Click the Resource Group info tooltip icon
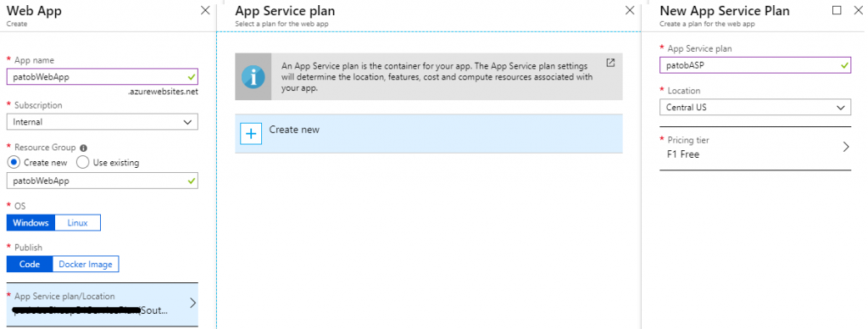Screen dimensions: 868x329 (84, 148)
